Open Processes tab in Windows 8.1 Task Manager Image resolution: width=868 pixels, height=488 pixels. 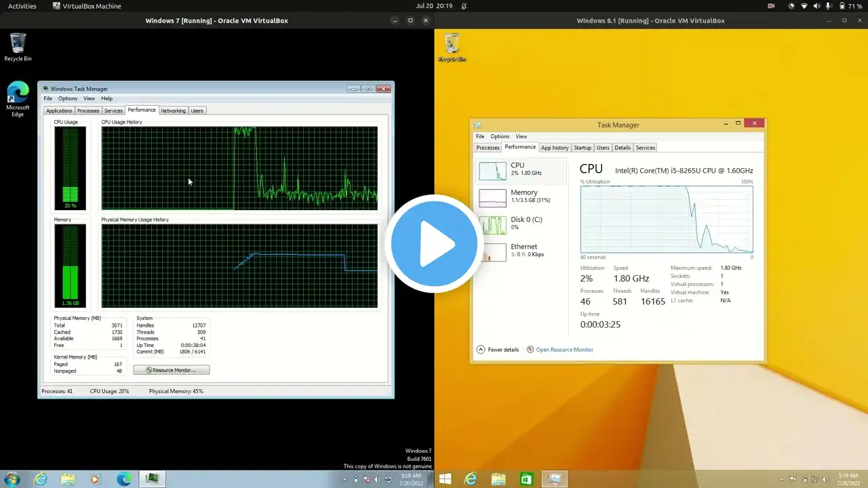(488, 148)
